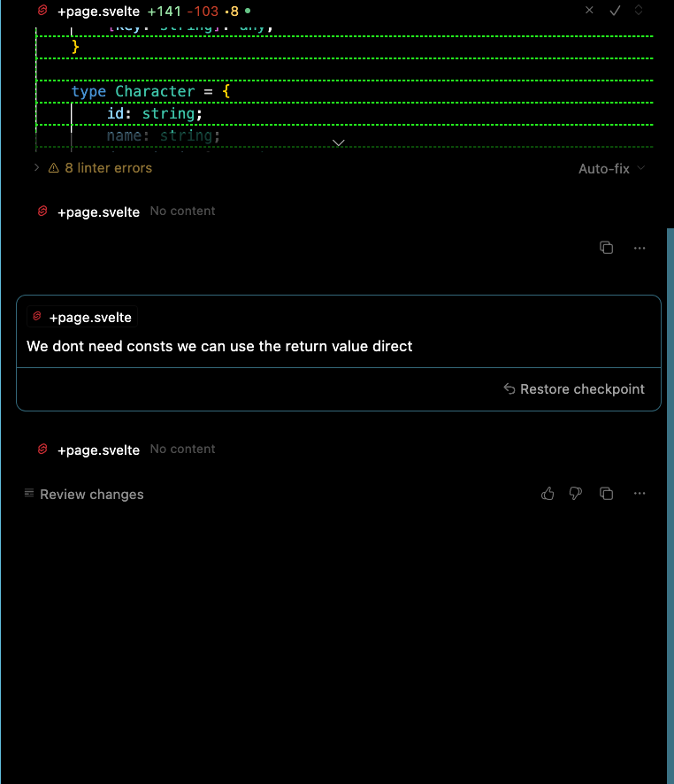Open +page.svelte No content row below message
The image size is (674, 784).
[126, 450]
